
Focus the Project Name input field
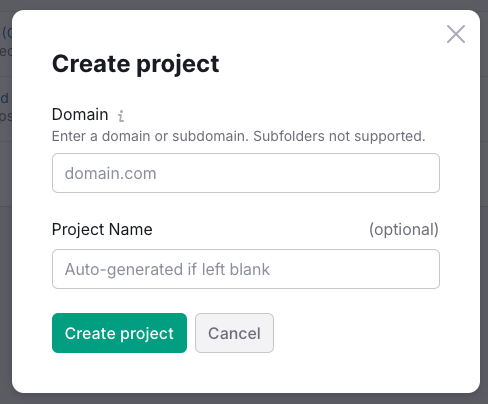(x=246, y=269)
